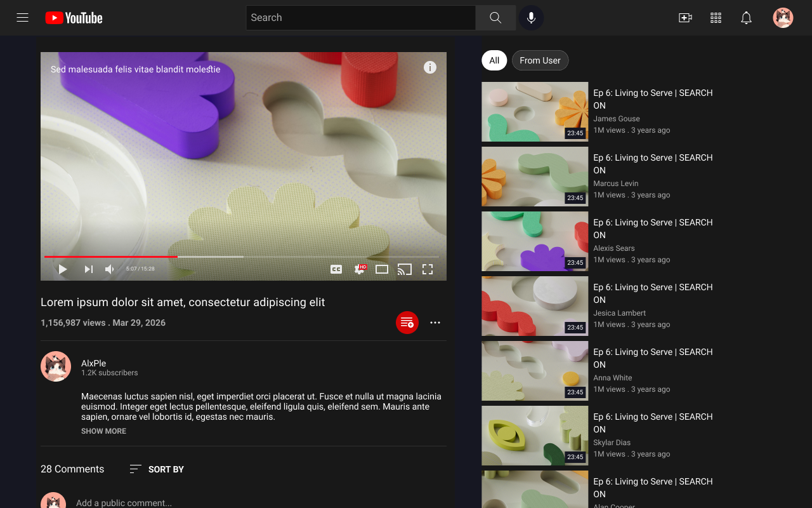Select the All filter chip

click(x=494, y=60)
